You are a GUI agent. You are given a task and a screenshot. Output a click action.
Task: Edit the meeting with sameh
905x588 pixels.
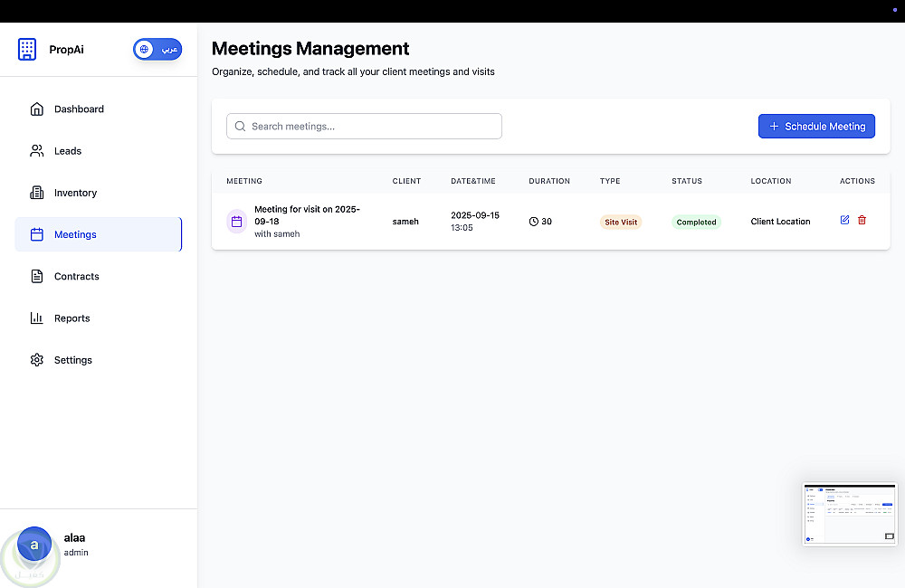coord(844,220)
